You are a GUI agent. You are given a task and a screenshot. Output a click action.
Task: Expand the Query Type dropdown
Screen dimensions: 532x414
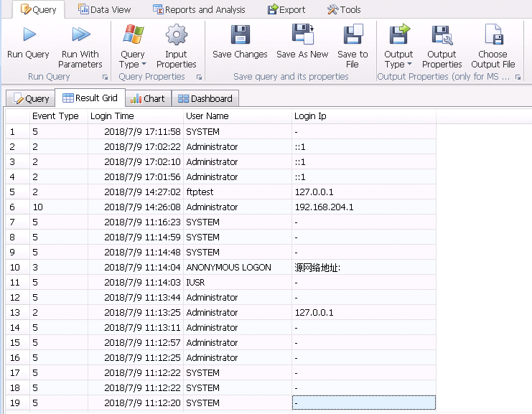132,59
